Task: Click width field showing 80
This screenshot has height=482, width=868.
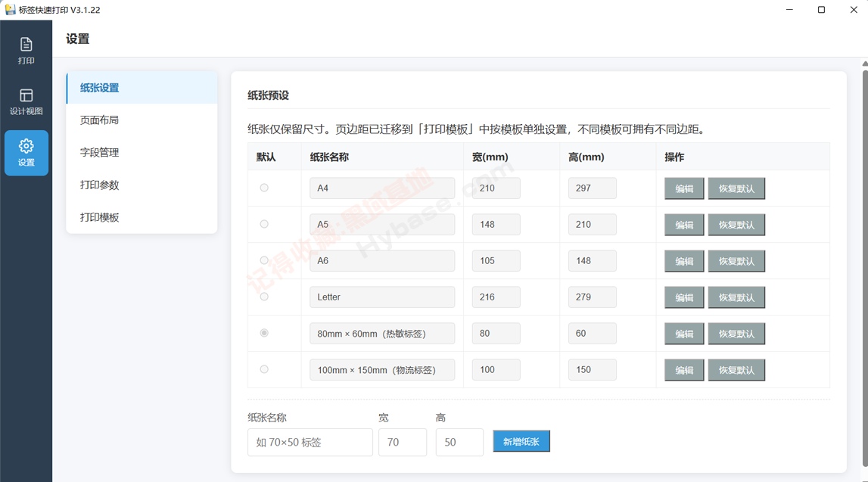Action: [496, 333]
